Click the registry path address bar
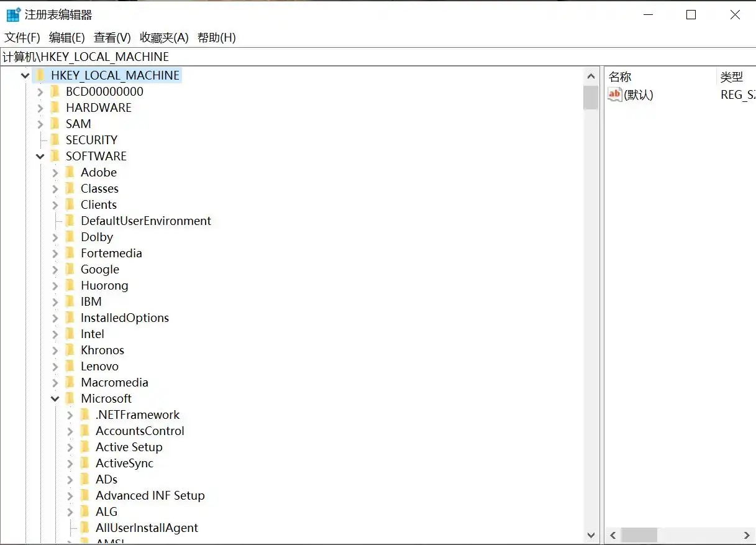Image resolution: width=756 pixels, height=545 pixels. tap(373, 57)
